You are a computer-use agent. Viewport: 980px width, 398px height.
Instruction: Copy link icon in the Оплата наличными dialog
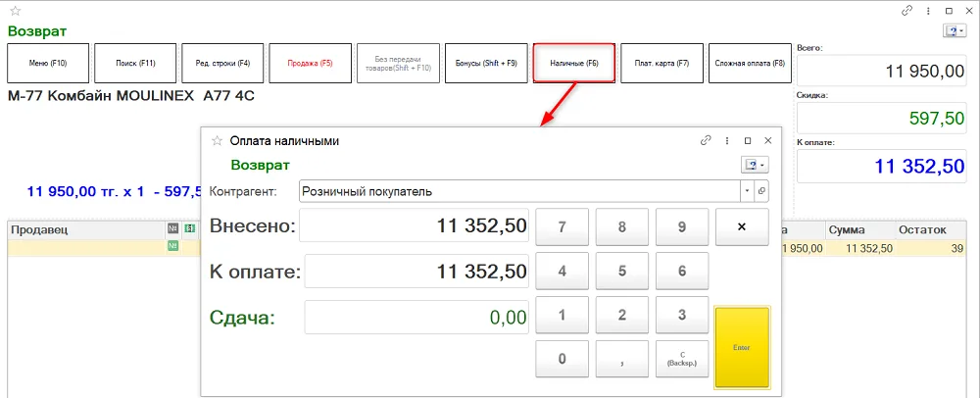[x=707, y=140]
